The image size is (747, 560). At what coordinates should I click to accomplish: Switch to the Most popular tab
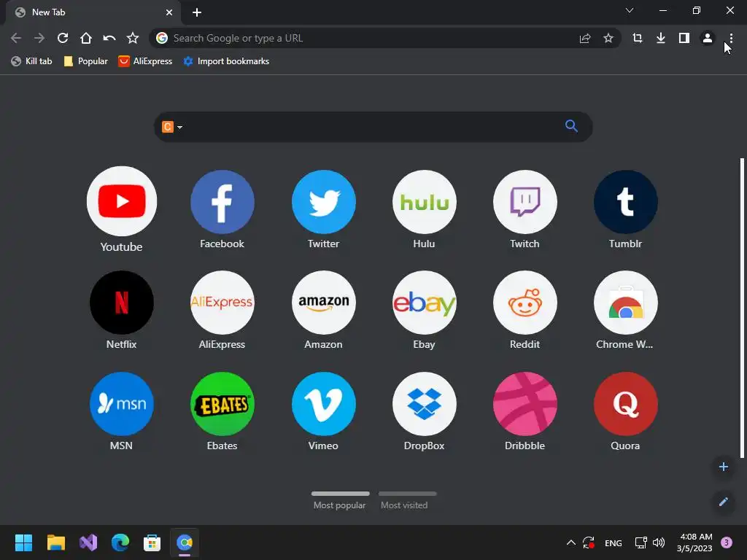[x=340, y=500]
